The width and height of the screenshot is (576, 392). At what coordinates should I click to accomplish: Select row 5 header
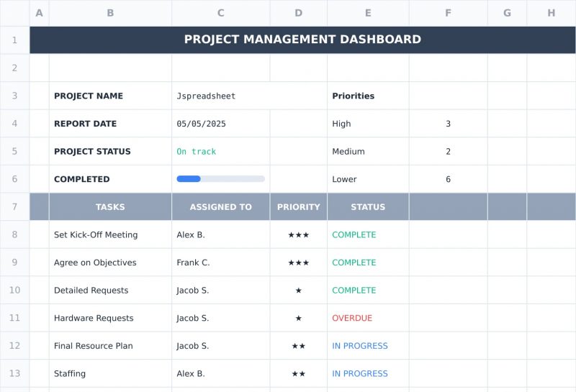coord(14,151)
